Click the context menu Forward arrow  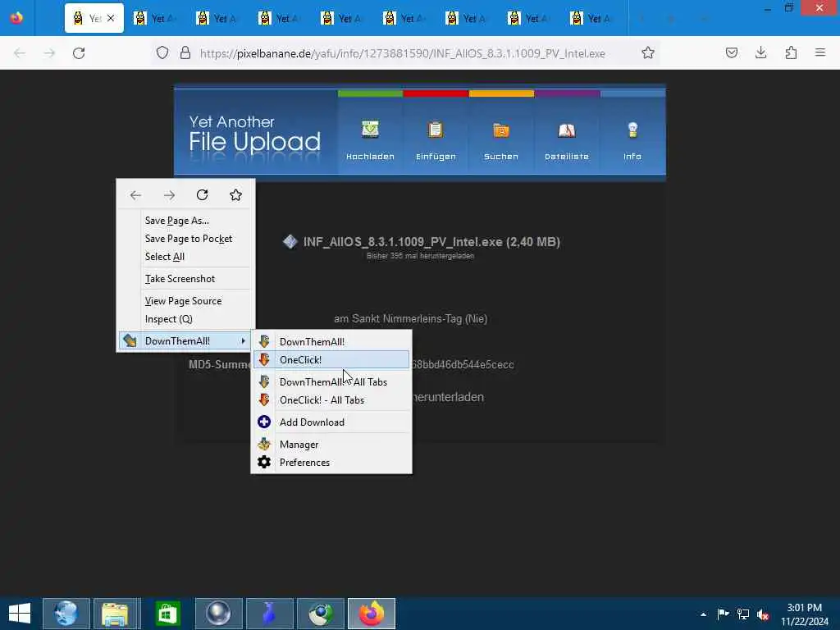[x=169, y=195]
